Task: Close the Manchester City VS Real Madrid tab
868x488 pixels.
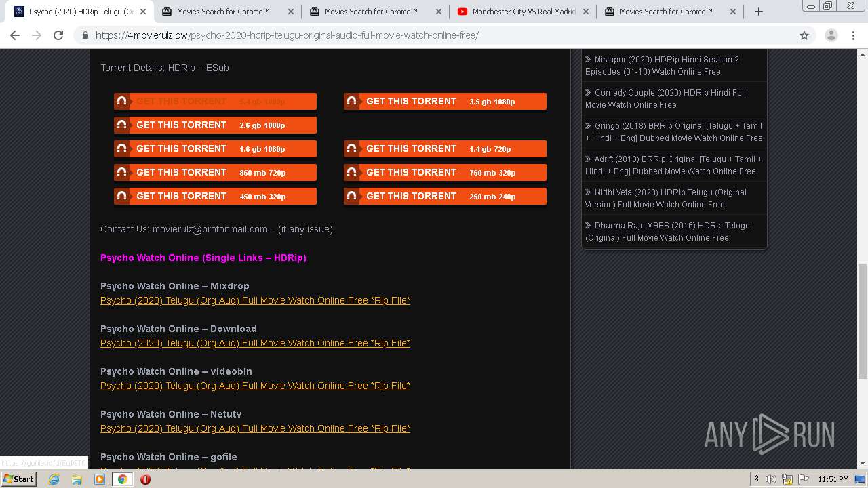Action: pos(585,12)
